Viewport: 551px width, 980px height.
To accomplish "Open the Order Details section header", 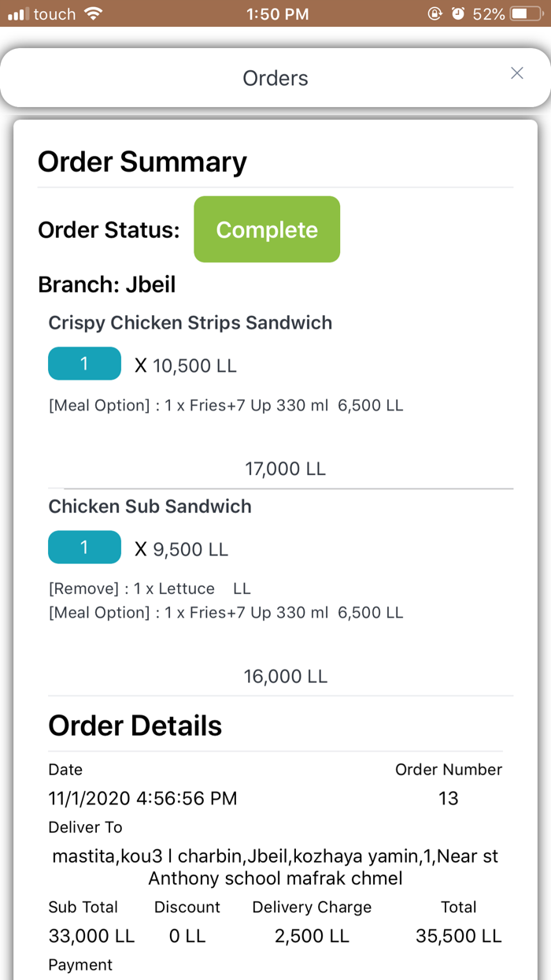I will pos(135,725).
